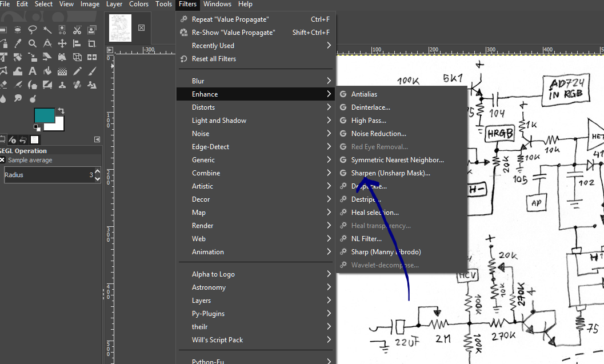Pick the Scissors Select tool
This screenshot has width=604, height=364.
[77, 30]
